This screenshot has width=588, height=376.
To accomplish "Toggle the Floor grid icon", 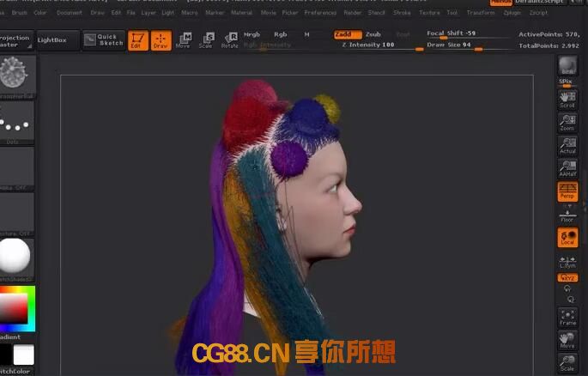I will 567,215.
